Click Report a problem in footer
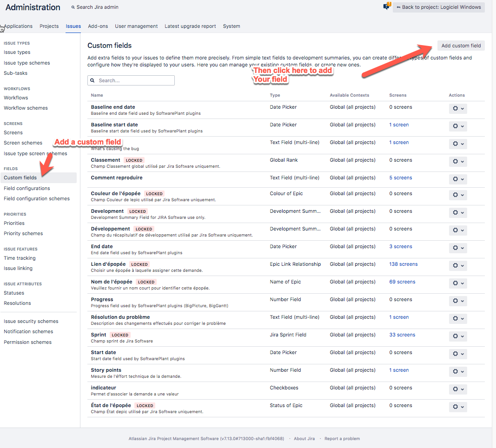This screenshot has height=448, width=496. tap(342, 439)
